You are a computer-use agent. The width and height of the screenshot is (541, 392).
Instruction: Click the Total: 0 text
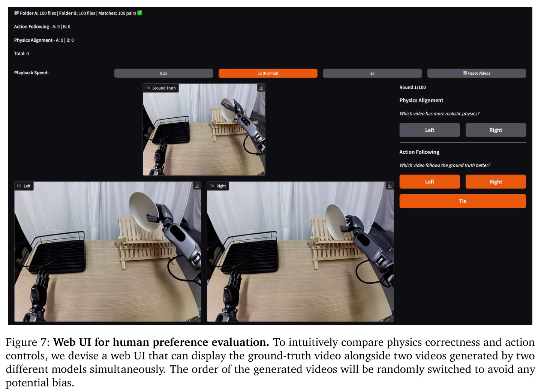(x=21, y=54)
